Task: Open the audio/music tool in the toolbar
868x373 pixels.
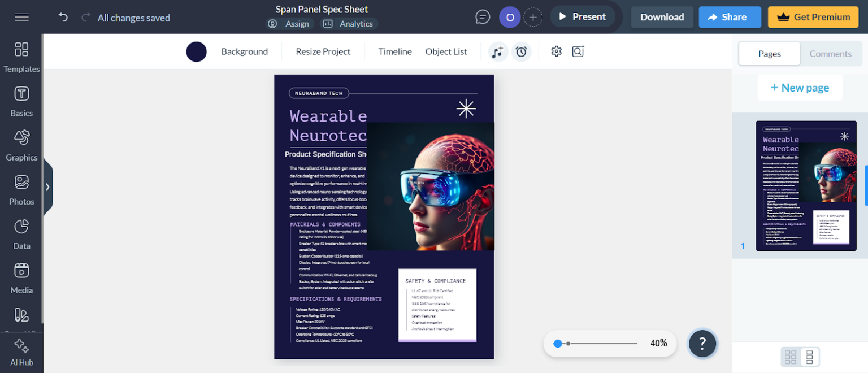Action: click(497, 51)
